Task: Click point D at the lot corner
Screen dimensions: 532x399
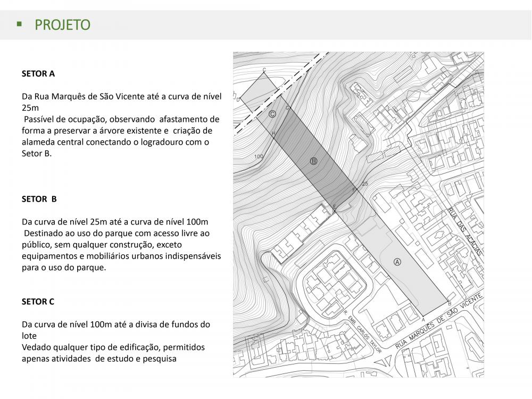Action: pos(238,99)
